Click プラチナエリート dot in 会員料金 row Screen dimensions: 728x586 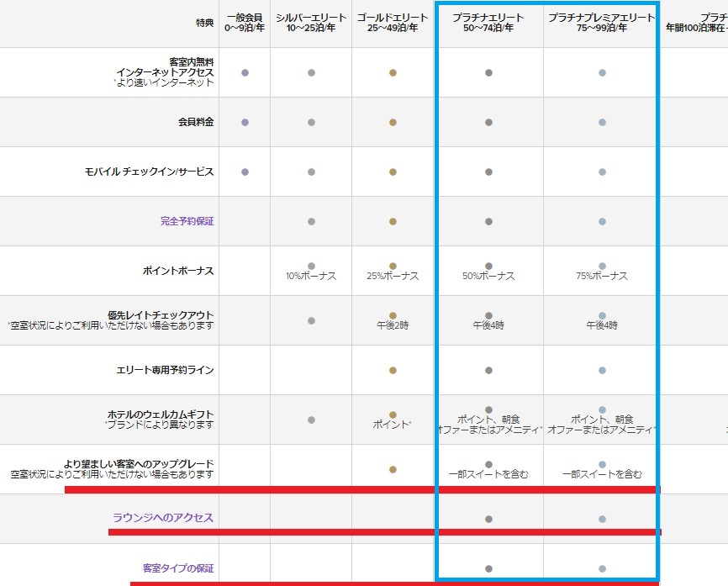(x=488, y=123)
